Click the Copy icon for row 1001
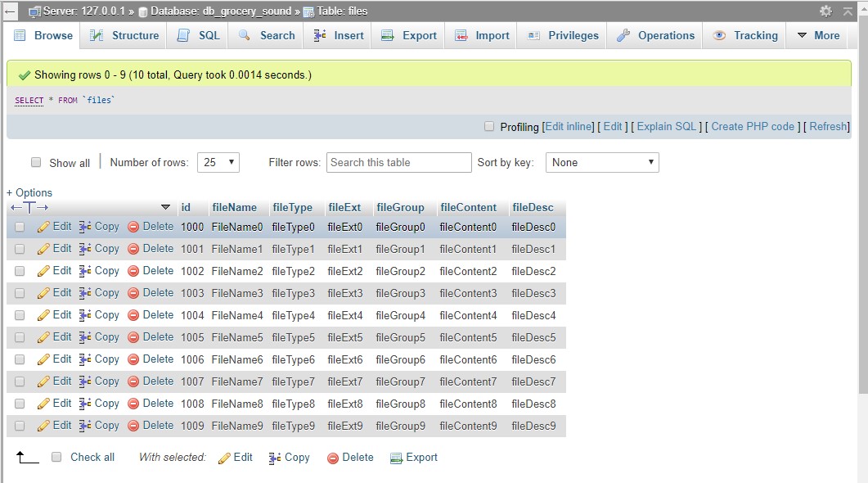Screen dimensions: 868x483 (x=85, y=249)
